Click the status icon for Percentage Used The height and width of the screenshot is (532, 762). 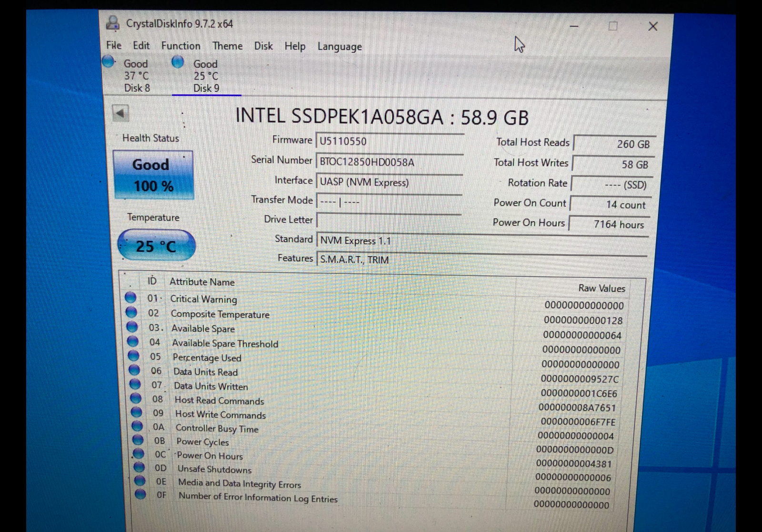tap(134, 356)
